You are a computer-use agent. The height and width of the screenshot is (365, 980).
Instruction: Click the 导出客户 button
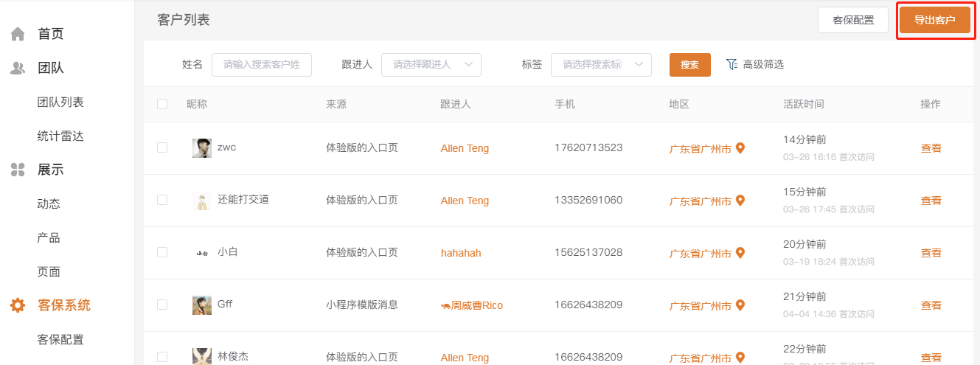click(x=934, y=21)
